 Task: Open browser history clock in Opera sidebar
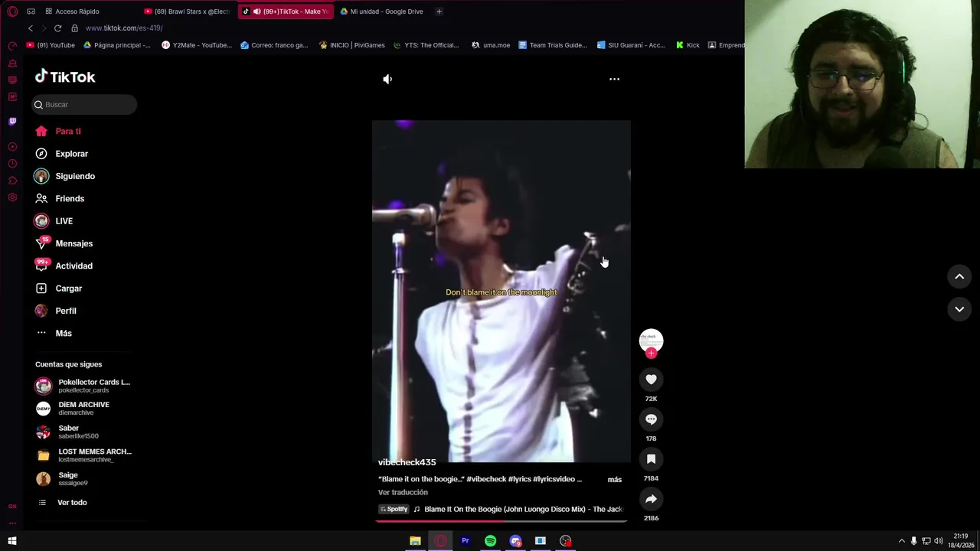point(12,164)
